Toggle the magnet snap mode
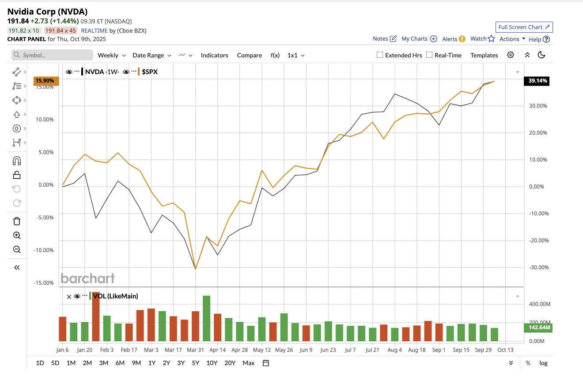Viewport: 583px width, 392px height. click(x=17, y=161)
